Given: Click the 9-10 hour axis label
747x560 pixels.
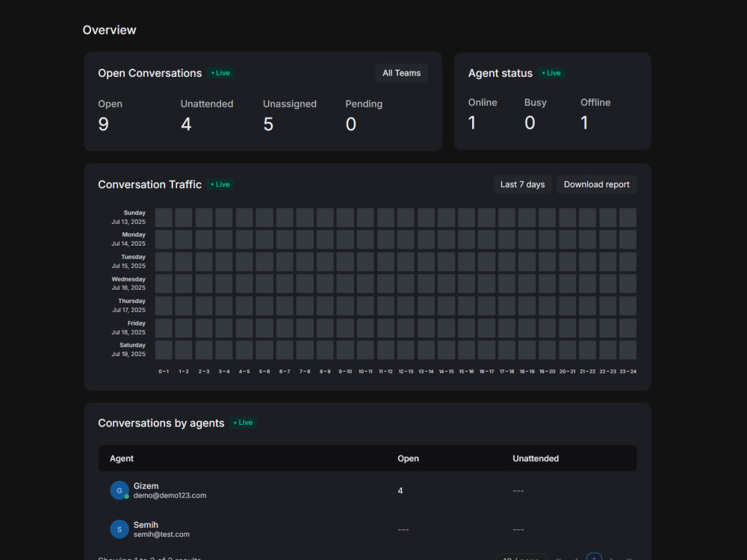Looking at the screenshot, I should click(345, 371).
